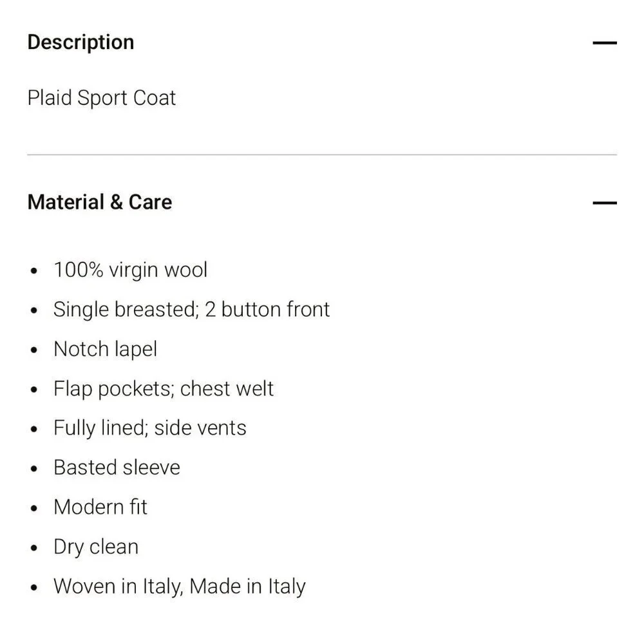The height and width of the screenshot is (644, 644).
Task: Click the Flap pockets; chest welt item
Action: (x=164, y=388)
